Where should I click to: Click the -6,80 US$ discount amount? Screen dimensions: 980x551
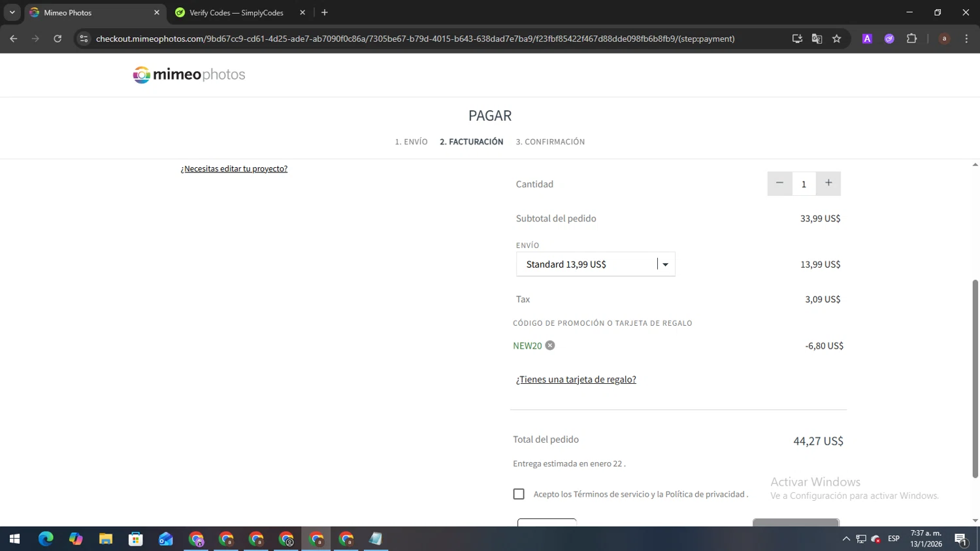coord(824,346)
